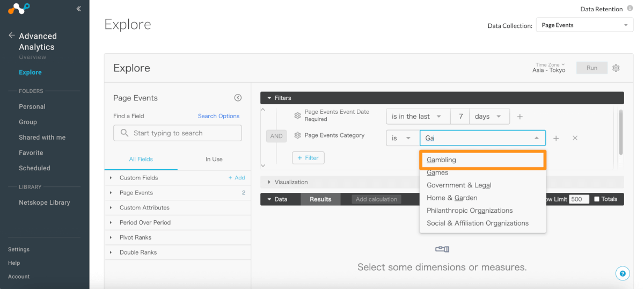Remove the Page Events Category filter
Image resolution: width=644 pixels, height=289 pixels.
point(575,138)
